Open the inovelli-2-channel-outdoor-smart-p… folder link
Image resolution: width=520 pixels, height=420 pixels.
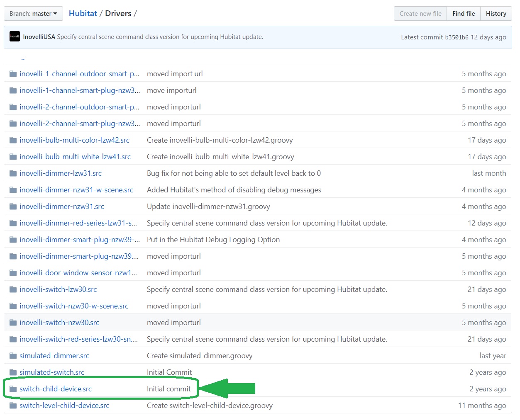point(80,107)
